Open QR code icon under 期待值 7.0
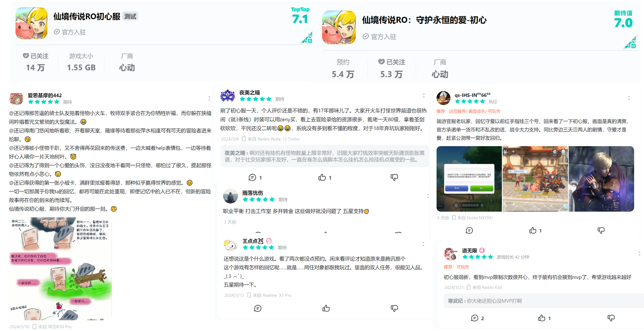The image size is (644, 331). 630,43
